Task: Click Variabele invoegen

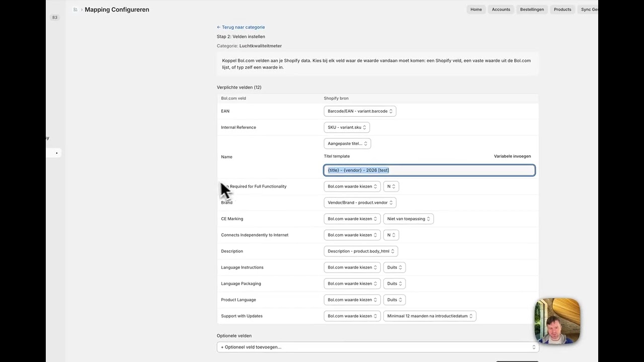Action: pyautogui.click(x=512, y=156)
